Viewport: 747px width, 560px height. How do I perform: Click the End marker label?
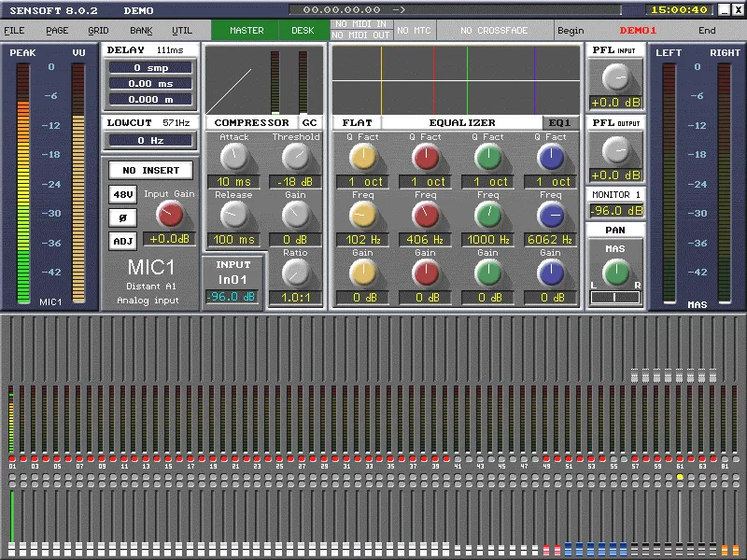[707, 31]
